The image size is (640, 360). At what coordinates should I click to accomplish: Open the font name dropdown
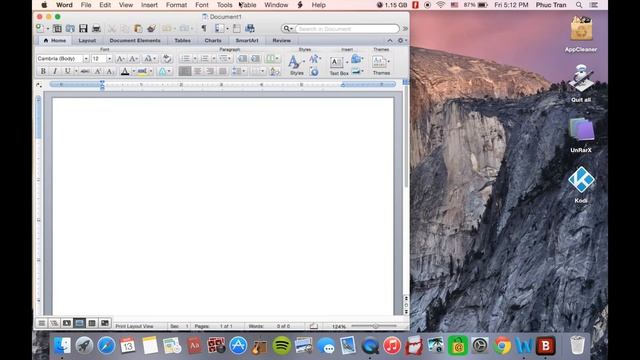[86, 59]
